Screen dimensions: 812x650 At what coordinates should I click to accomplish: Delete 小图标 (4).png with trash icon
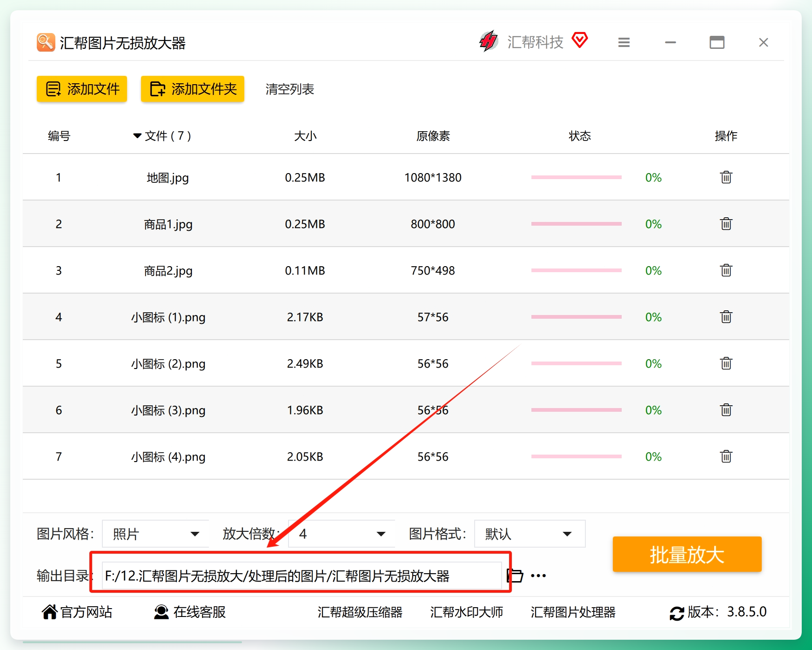pos(726,456)
